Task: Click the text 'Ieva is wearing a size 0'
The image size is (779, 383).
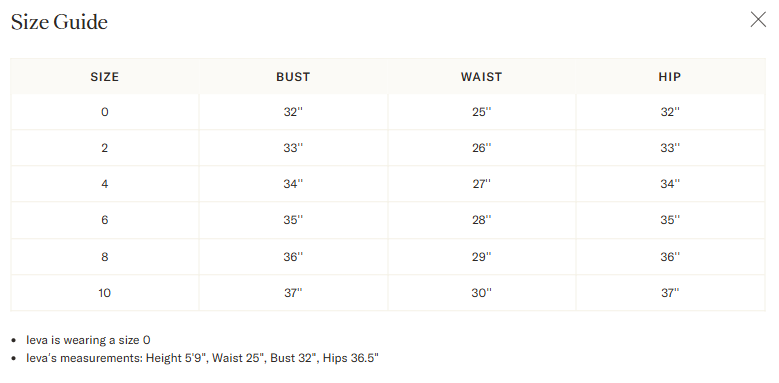Action: coord(88,340)
